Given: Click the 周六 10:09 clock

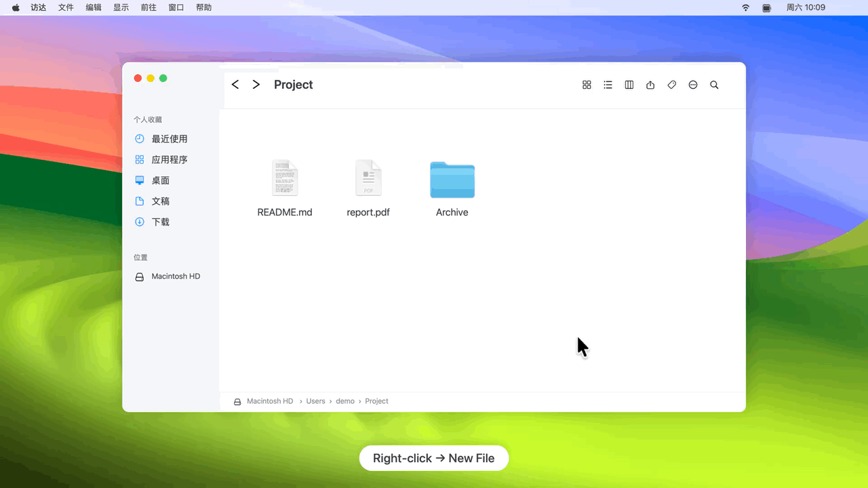Looking at the screenshot, I should tap(806, 7).
